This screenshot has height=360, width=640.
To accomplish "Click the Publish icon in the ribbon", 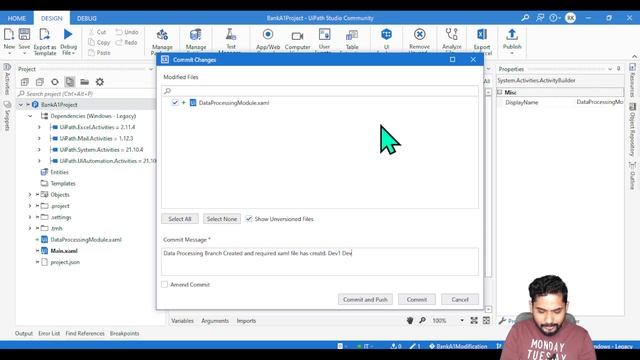I will click(x=512, y=35).
